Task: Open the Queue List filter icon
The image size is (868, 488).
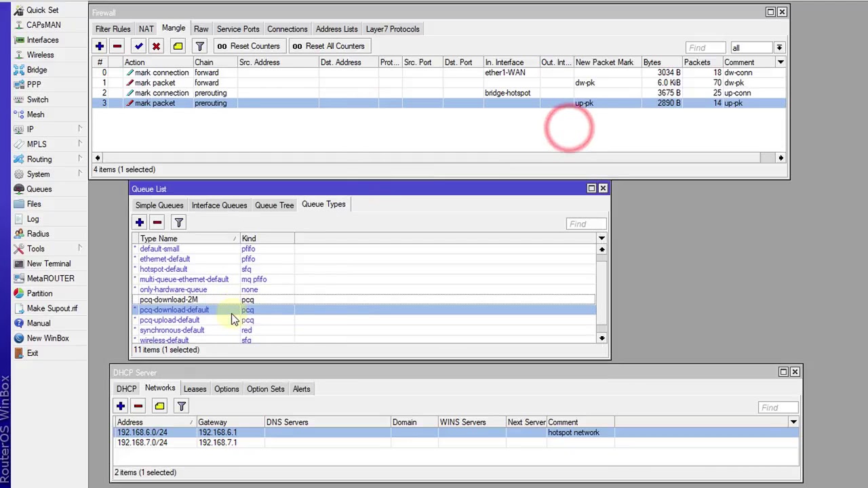Action: (x=178, y=222)
